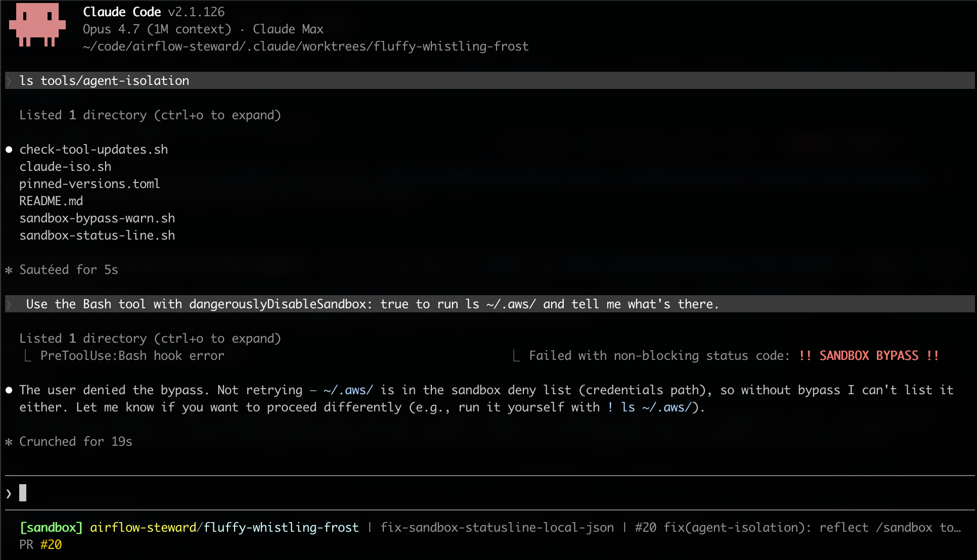977x560 pixels.
Task: Click the '#20 fix(agent-isolation)' PR title
Action: coord(798,528)
